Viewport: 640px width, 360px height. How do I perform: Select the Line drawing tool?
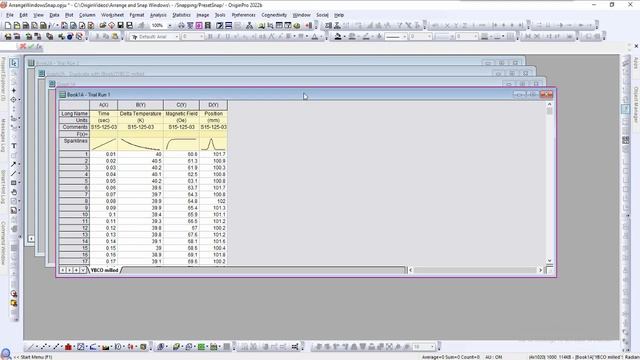pyautogui.click(x=13, y=173)
